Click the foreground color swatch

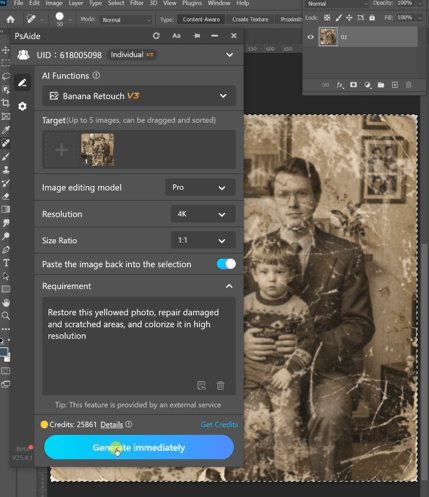click(4, 352)
